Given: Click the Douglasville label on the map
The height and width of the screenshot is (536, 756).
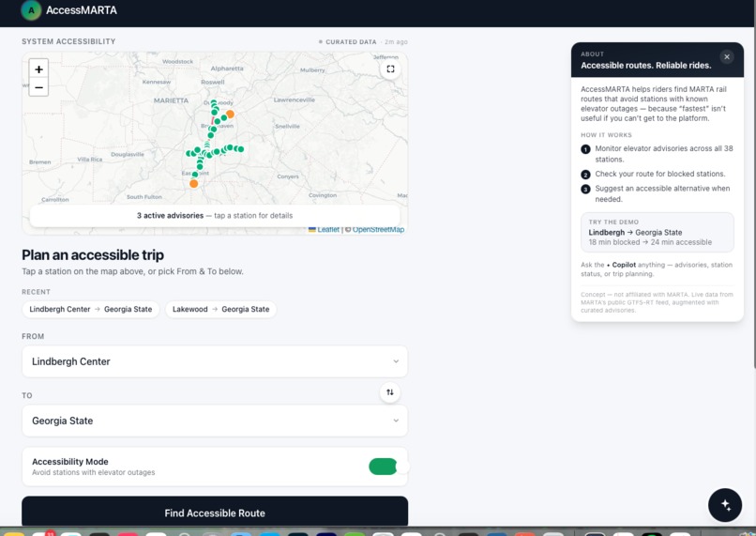Looking at the screenshot, I should coord(128,154).
